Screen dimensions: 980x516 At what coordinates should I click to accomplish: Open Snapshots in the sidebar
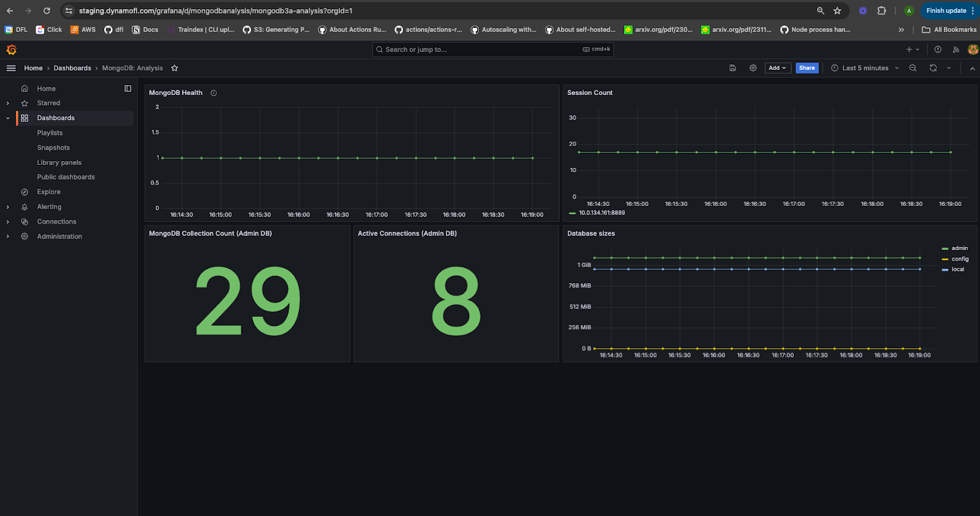click(53, 148)
